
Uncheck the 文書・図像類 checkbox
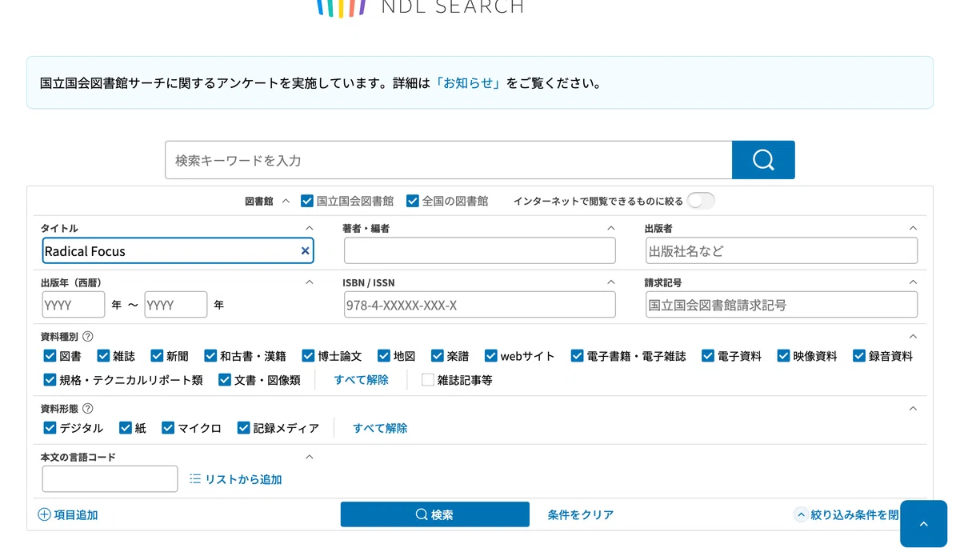click(225, 380)
